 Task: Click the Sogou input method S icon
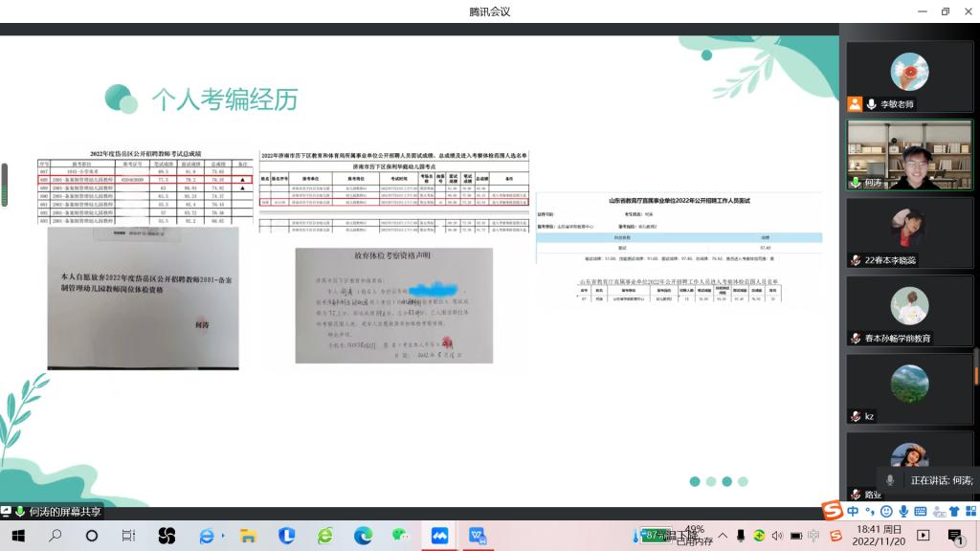pos(832,512)
